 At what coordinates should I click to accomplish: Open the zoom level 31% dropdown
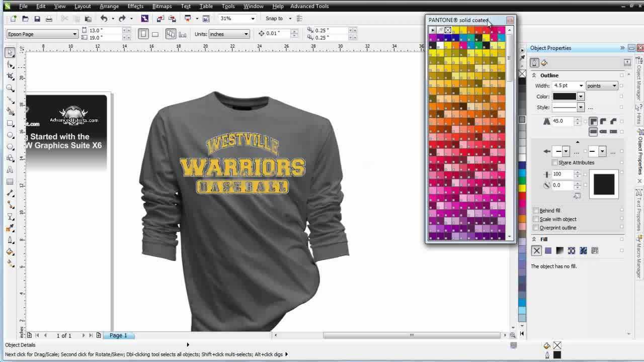point(252,19)
